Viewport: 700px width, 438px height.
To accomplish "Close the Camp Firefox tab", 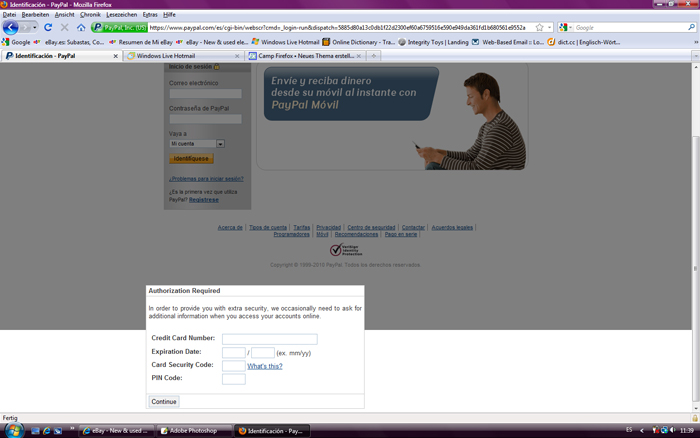I will [359, 56].
